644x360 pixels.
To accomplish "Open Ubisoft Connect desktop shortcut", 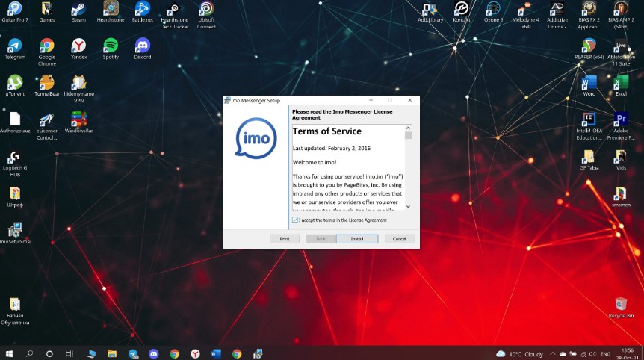I will coord(206,15).
